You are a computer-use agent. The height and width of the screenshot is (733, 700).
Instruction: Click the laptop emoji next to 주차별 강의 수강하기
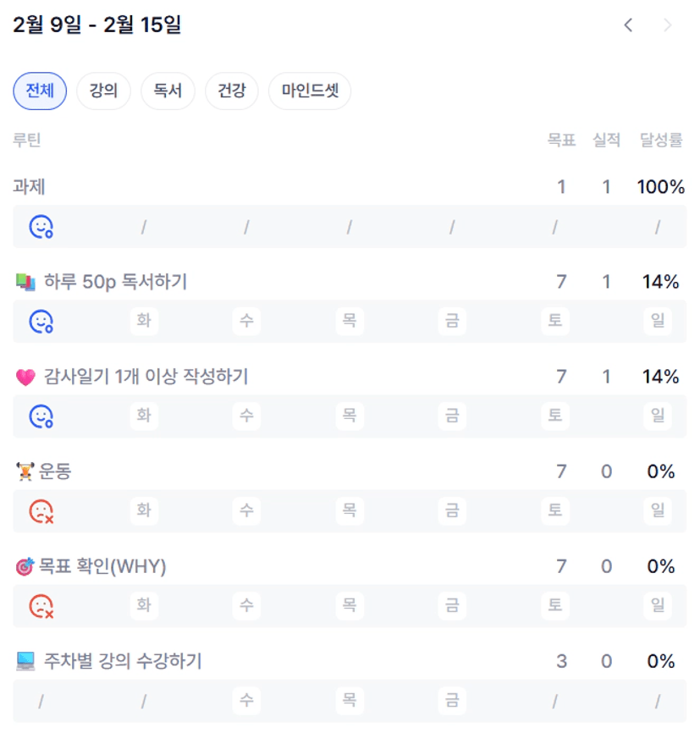25,661
